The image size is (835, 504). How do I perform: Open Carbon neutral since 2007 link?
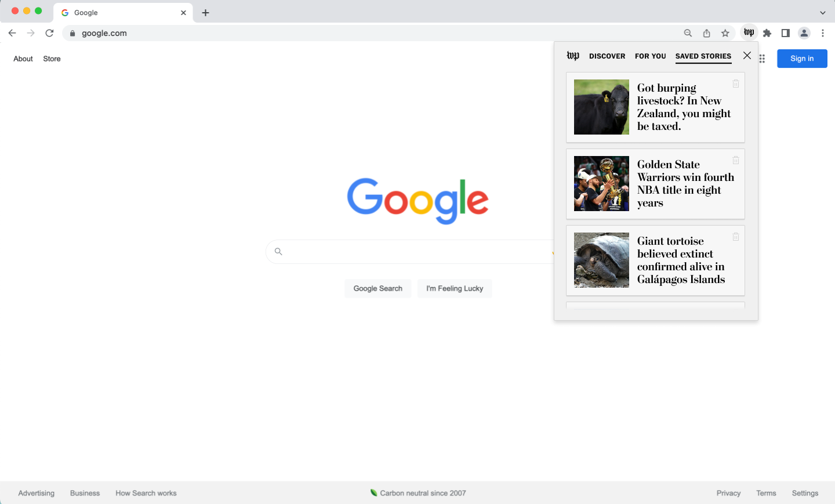click(x=418, y=493)
